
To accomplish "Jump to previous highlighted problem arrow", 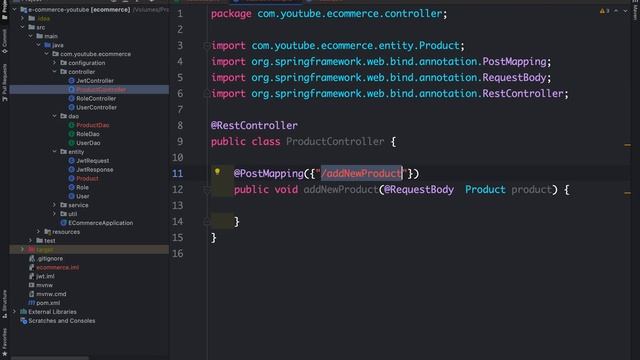I will click(616, 11).
